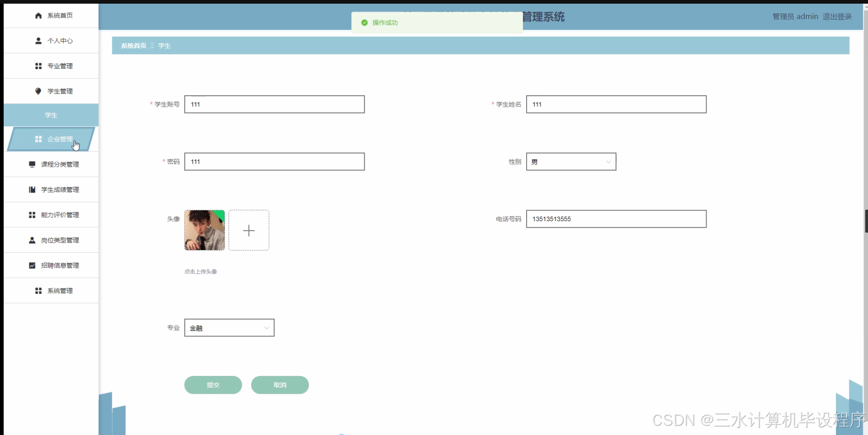This screenshot has width=868, height=435.
Task: Click the success checkmark in 操作成功 toast
Action: tap(364, 22)
